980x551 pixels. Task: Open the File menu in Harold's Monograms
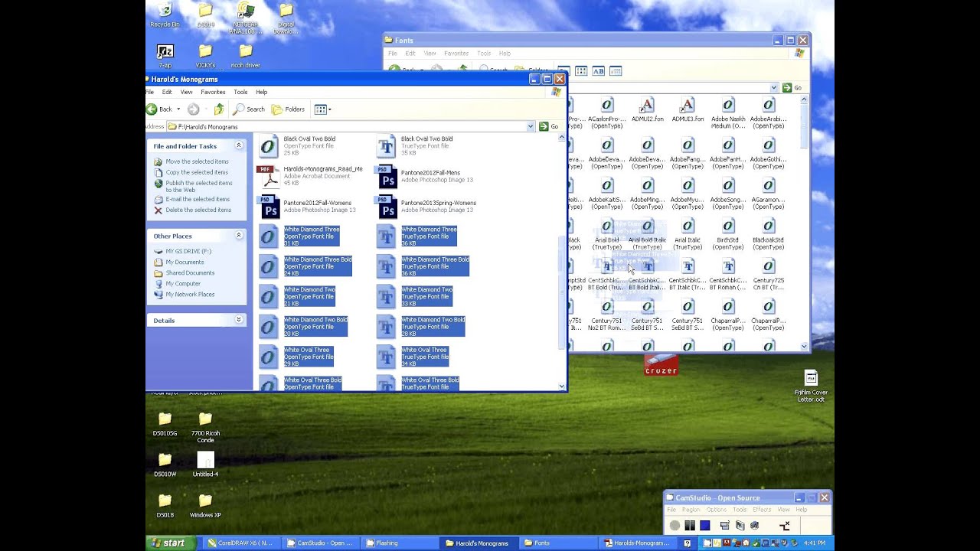(x=150, y=92)
